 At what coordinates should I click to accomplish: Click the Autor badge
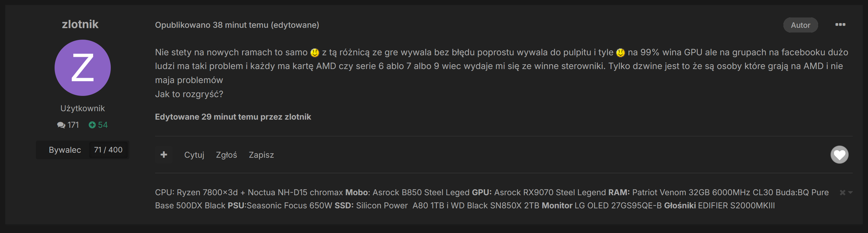800,25
